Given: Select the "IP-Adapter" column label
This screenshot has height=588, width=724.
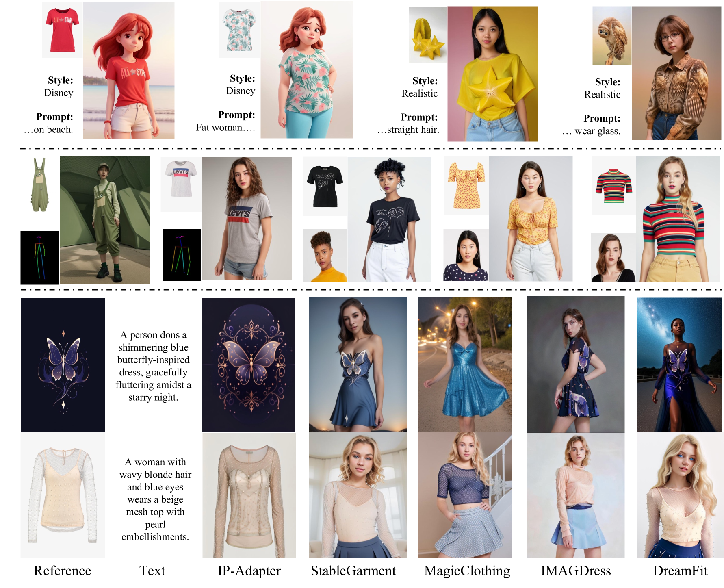Looking at the screenshot, I should 249,571.
